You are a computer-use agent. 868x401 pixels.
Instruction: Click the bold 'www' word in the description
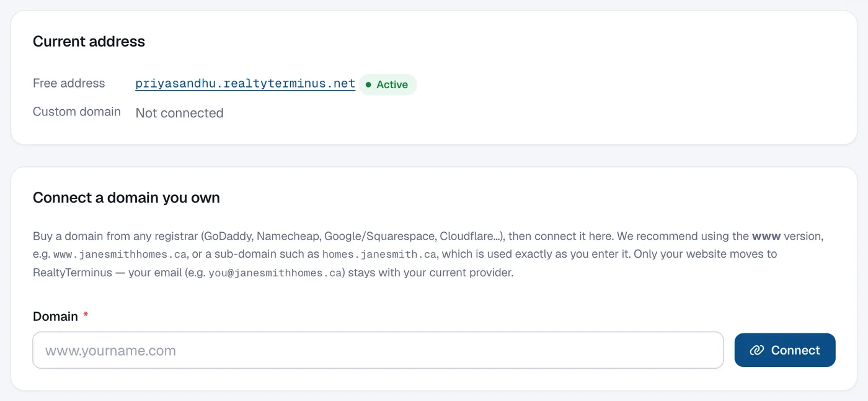[x=766, y=236]
